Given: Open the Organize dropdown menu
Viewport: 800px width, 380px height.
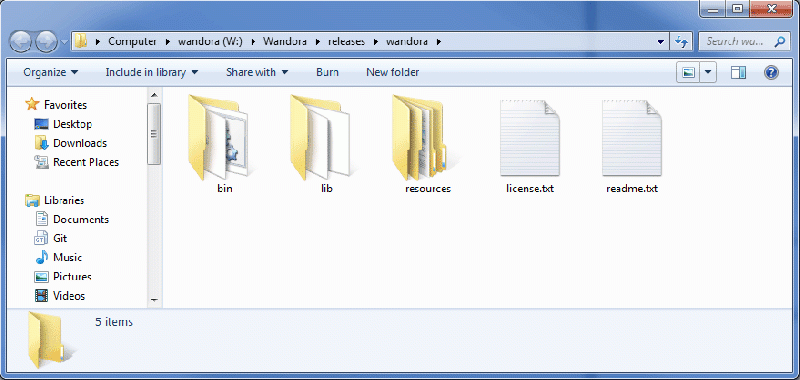Looking at the screenshot, I should tap(51, 72).
